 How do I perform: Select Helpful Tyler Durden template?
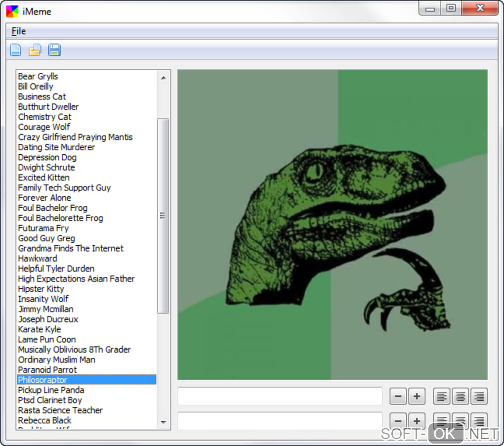[86, 269]
